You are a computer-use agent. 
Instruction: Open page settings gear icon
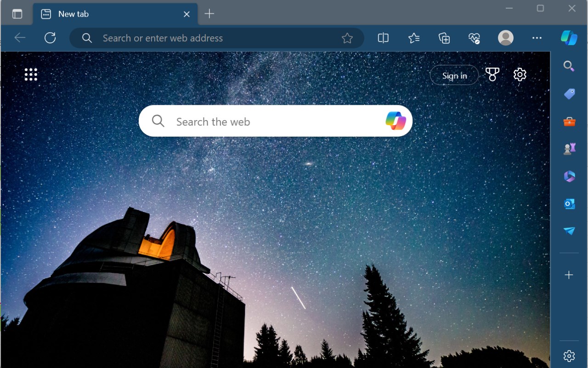click(x=520, y=75)
